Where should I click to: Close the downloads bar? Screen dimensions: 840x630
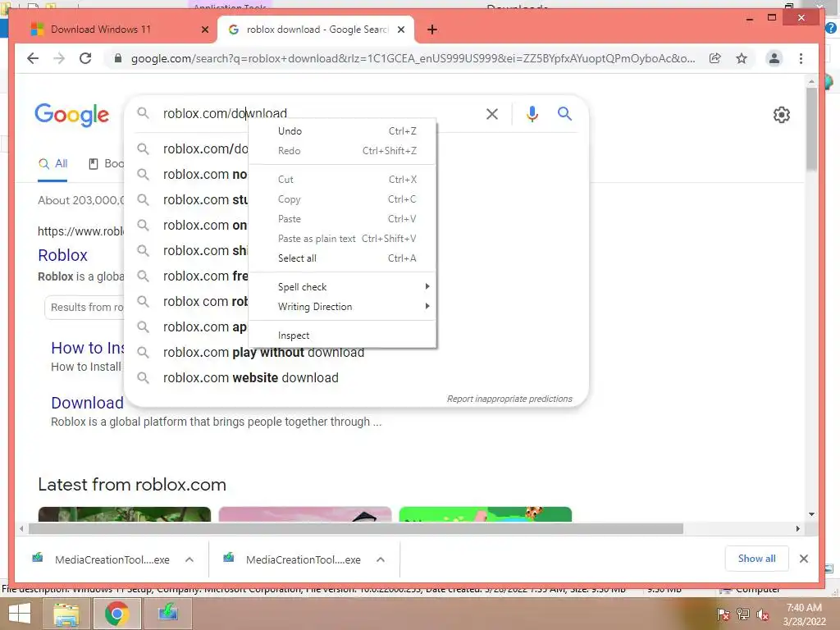click(x=804, y=559)
